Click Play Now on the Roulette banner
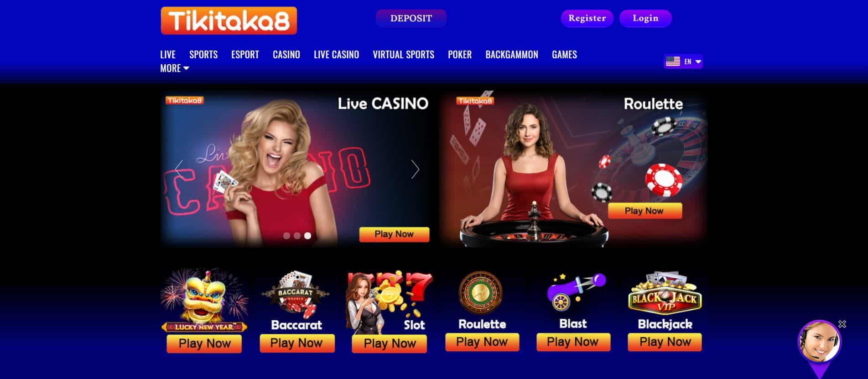Image resolution: width=868 pixels, height=379 pixels. click(645, 211)
